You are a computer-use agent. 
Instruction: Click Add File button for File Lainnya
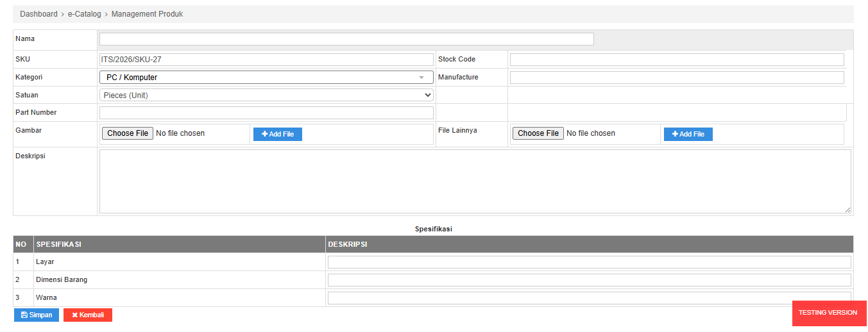[688, 134]
